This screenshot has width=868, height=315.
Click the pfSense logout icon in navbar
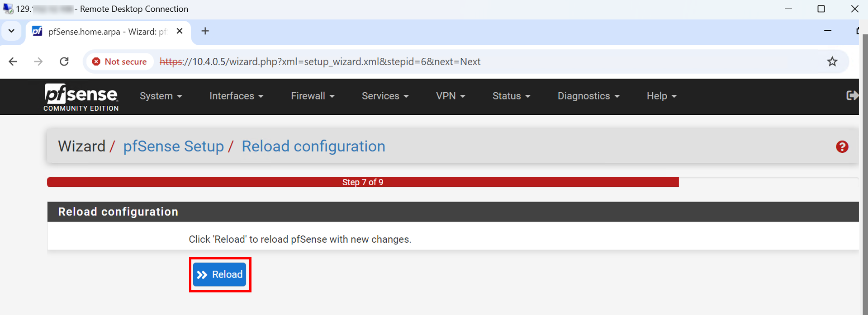[x=852, y=96]
